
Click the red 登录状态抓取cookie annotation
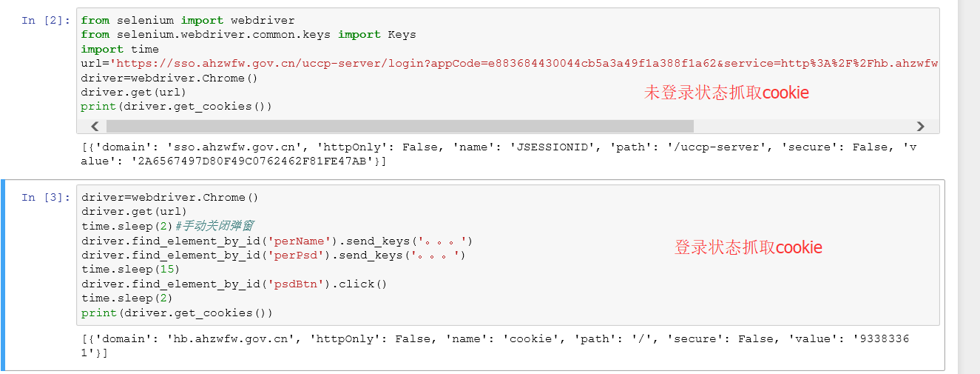[748, 247]
